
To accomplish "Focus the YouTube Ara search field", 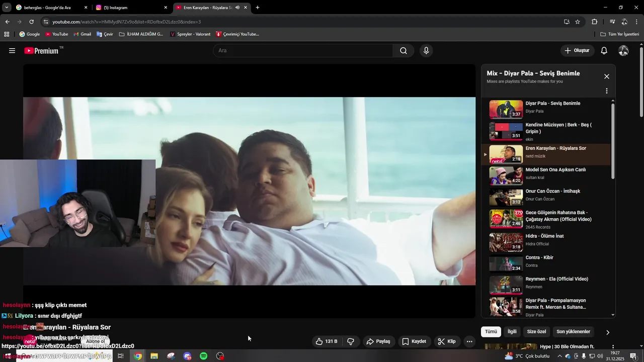I will tap(303, 50).
